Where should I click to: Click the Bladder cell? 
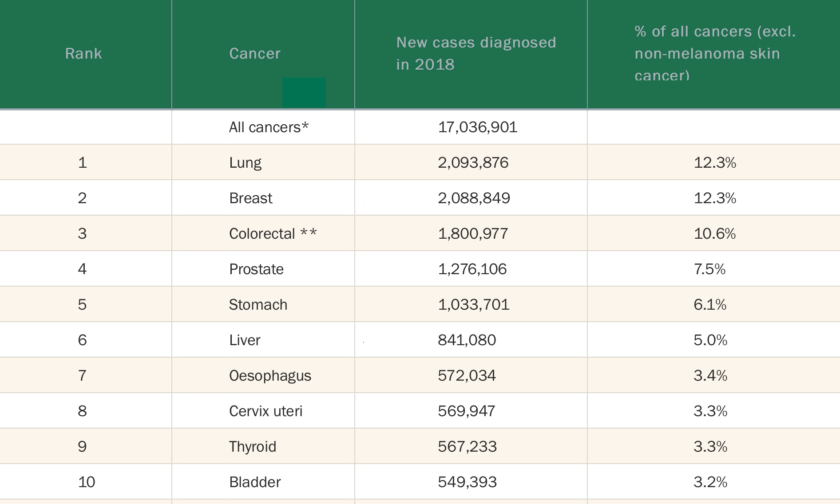[255, 482]
